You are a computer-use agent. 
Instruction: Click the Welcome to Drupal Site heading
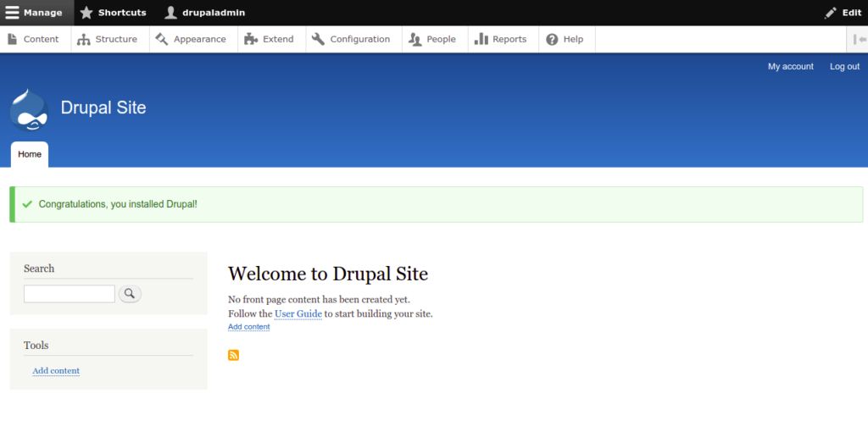tap(328, 274)
